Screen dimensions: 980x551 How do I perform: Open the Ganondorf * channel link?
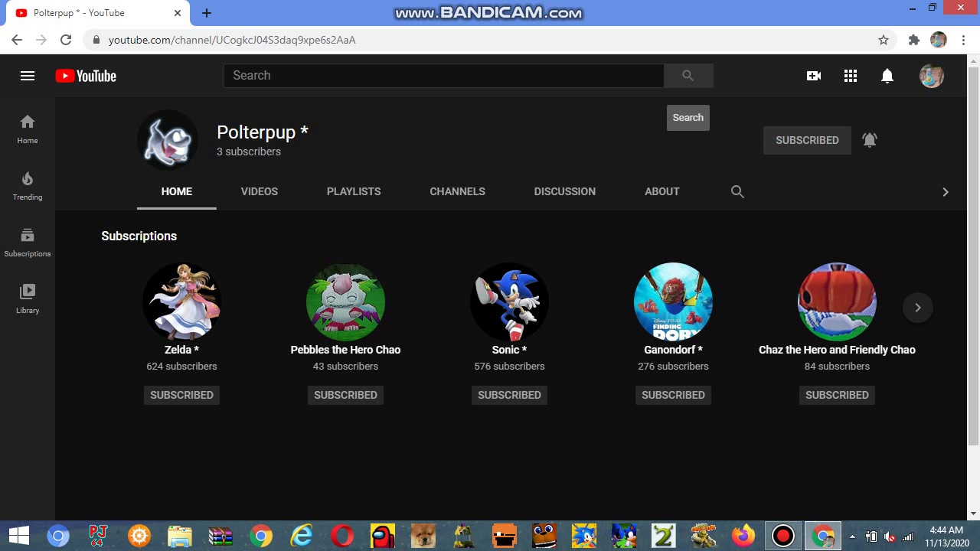tap(673, 350)
